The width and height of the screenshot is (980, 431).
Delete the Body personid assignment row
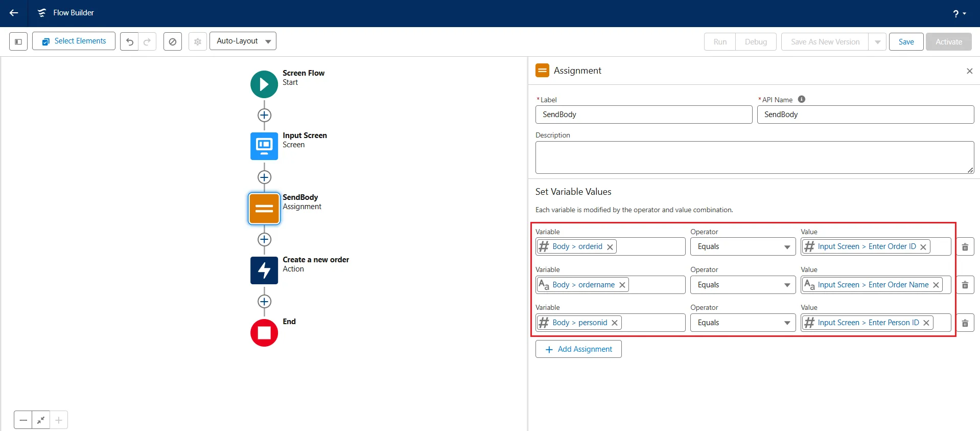(965, 323)
